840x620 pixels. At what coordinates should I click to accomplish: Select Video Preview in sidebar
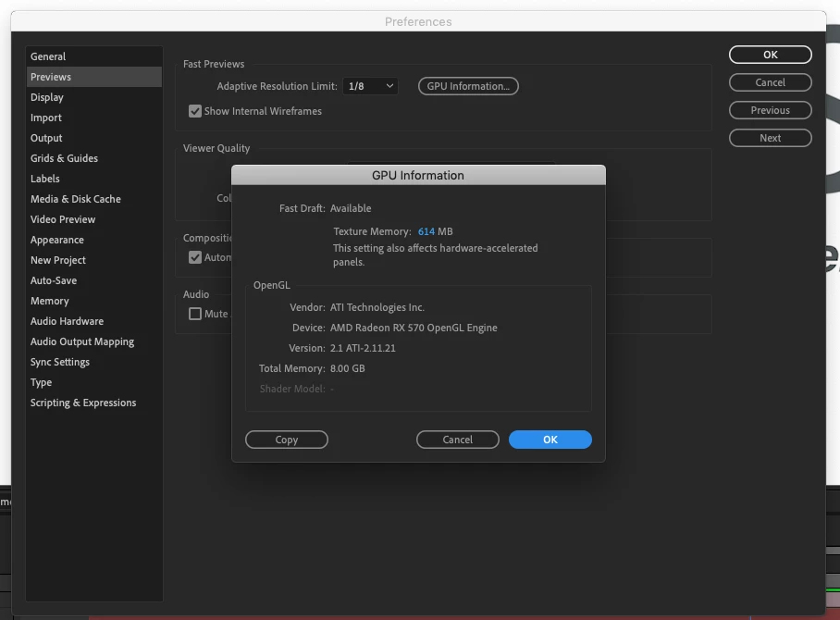pos(93,219)
